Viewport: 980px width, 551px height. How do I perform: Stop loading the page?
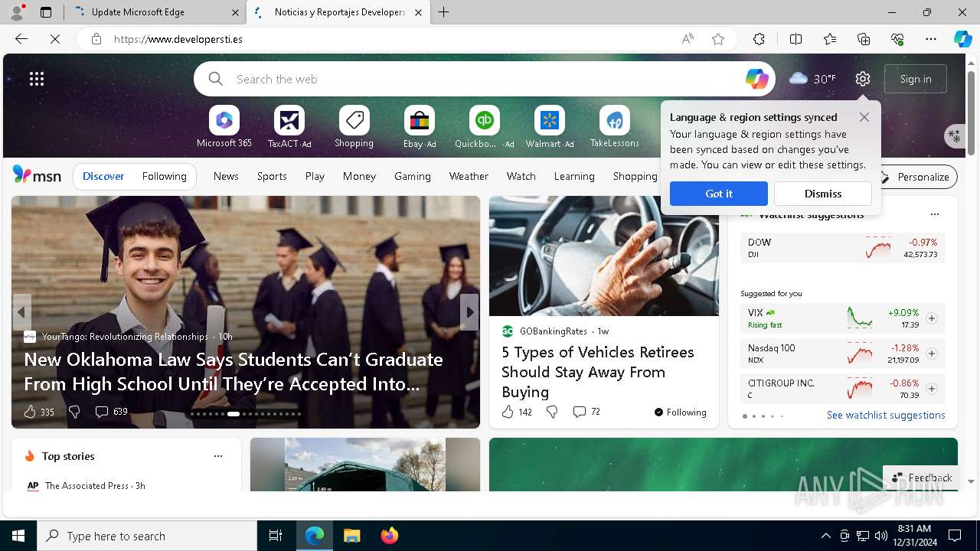pos(55,39)
